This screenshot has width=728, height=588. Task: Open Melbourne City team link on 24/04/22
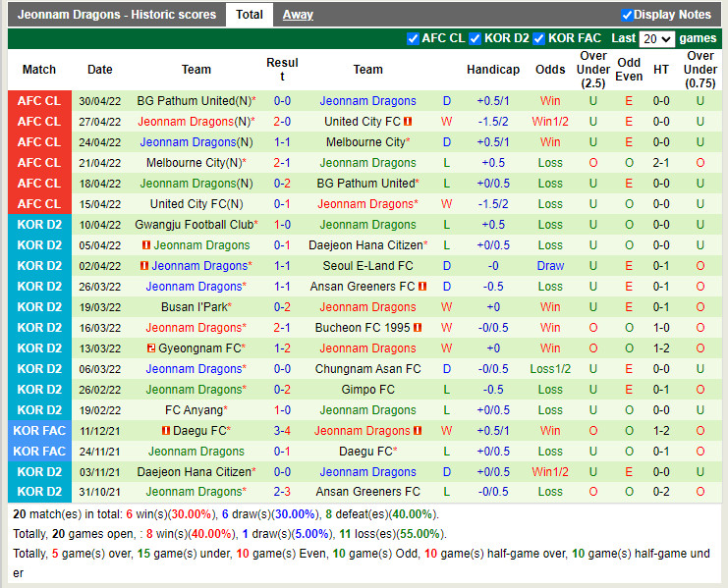[x=365, y=142]
